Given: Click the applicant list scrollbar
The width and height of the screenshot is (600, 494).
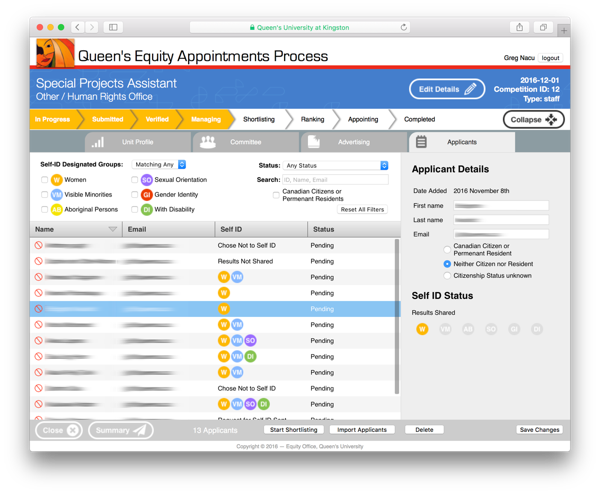Looking at the screenshot, I should click(x=397, y=316).
